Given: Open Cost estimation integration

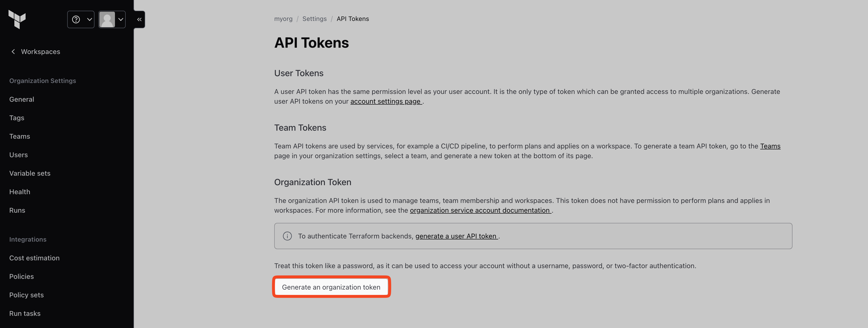Looking at the screenshot, I should click(x=34, y=258).
